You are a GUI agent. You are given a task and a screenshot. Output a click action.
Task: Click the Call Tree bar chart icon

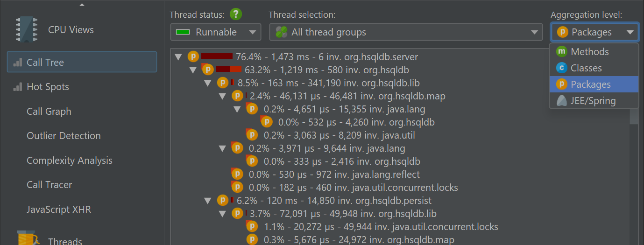click(x=18, y=63)
